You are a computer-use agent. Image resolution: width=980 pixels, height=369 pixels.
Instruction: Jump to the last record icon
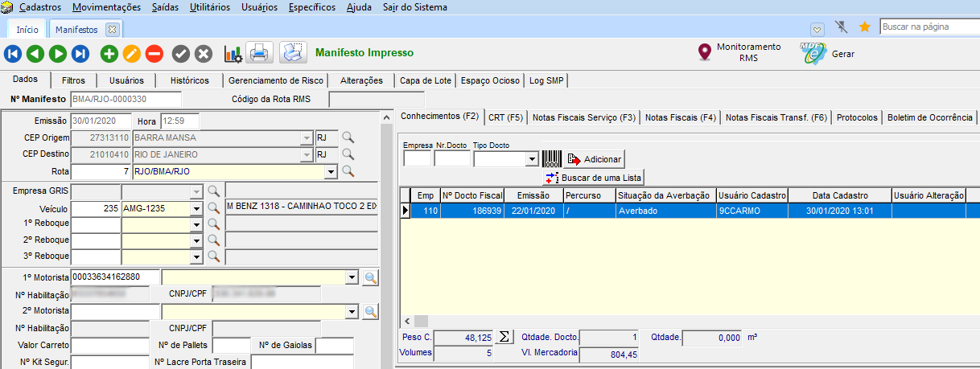click(x=80, y=54)
